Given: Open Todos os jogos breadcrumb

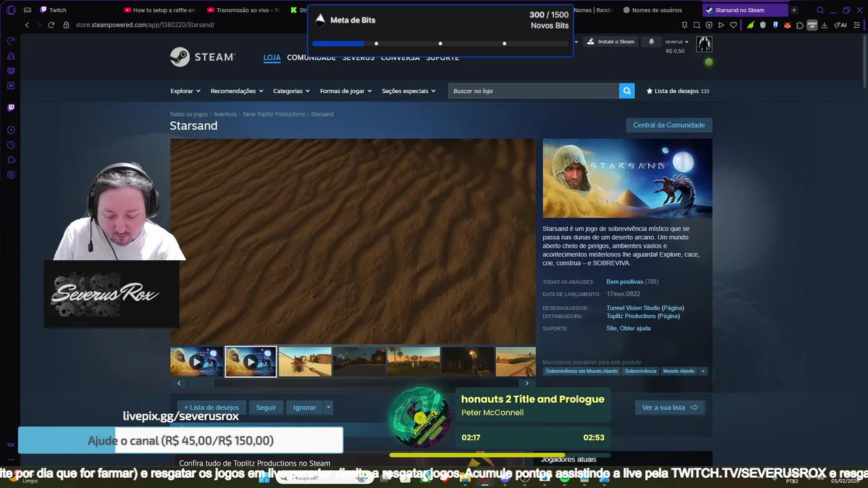Looking at the screenshot, I should pyautogui.click(x=189, y=114).
